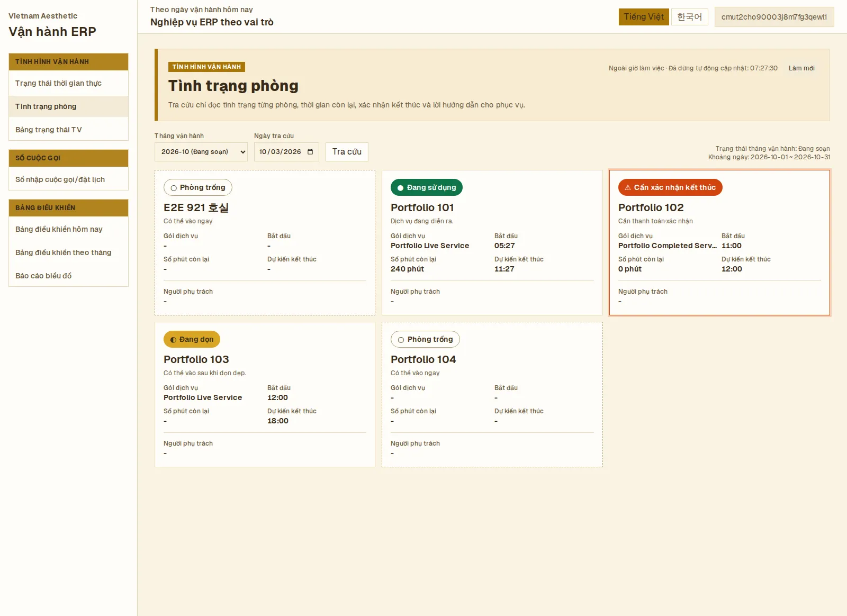Click the warning triangle icon on Portfolio 102
Viewport: 847px width, 616px height.
628,187
